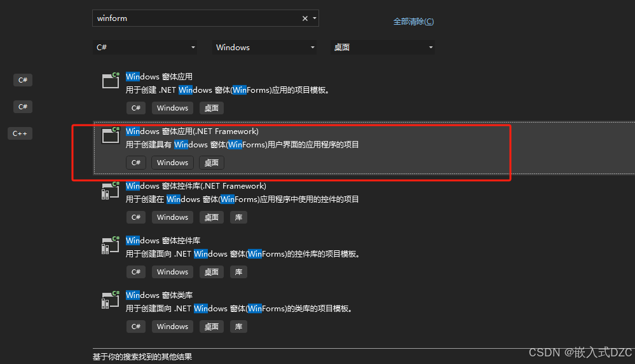Click C# tag under Windows 窗体应用(.NET Framework)
The image size is (635, 364).
pyautogui.click(x=135, y=163)
